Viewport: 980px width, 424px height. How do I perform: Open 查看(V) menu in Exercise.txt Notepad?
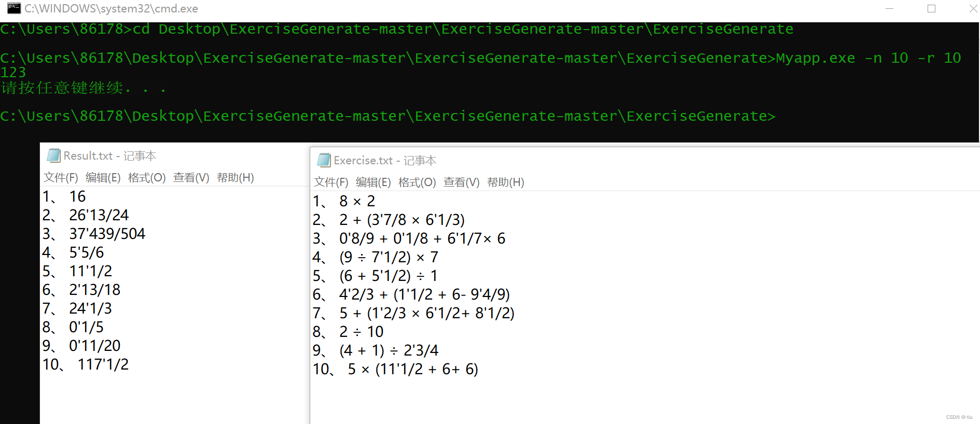tap(461, 182)
